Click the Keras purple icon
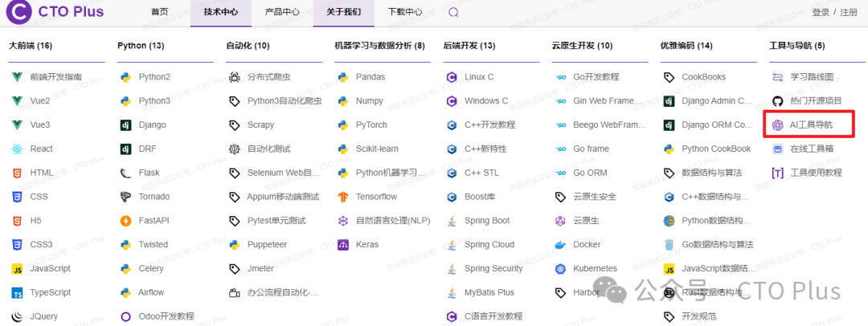This screenshot has height=326, width=868. [342, 245]
